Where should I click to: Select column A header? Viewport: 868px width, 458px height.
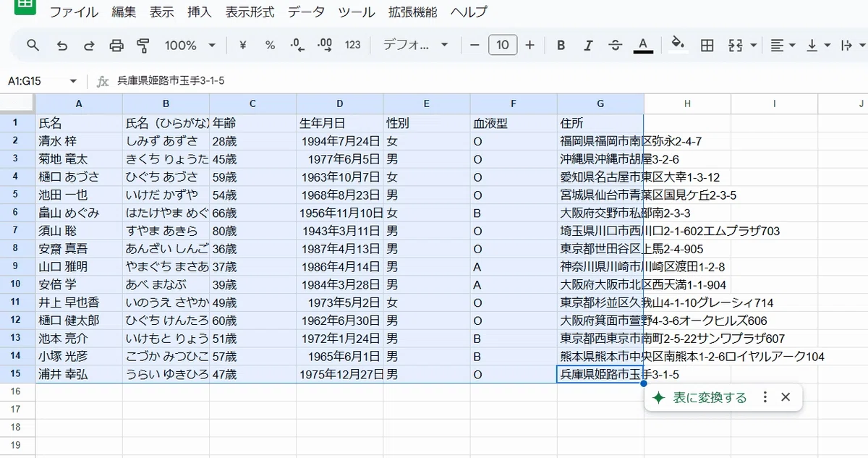point(79,103)
